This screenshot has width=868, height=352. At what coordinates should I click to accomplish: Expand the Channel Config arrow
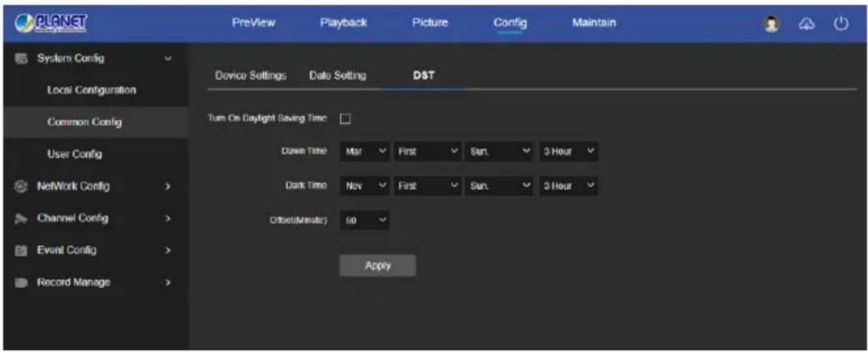[x=168, y=218]
